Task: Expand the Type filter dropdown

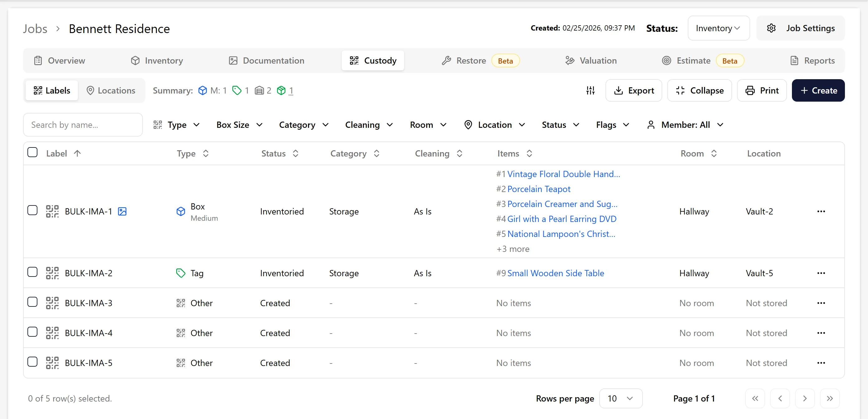Action: [176, 125]
